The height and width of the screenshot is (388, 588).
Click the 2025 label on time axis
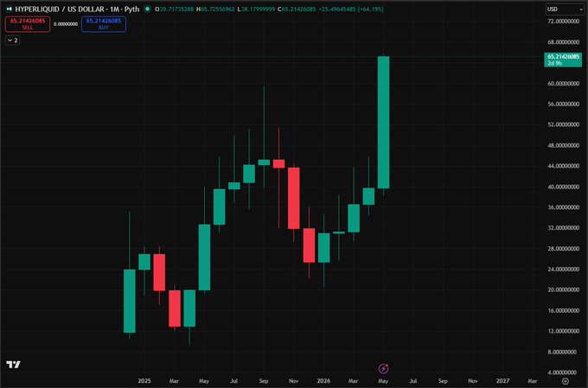click(x=144, y=381)
